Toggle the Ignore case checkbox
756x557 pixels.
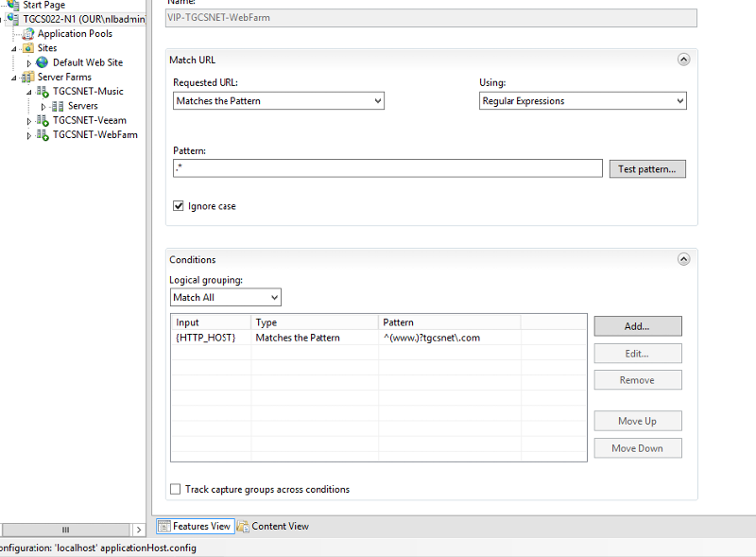click(x=179, y=206)
